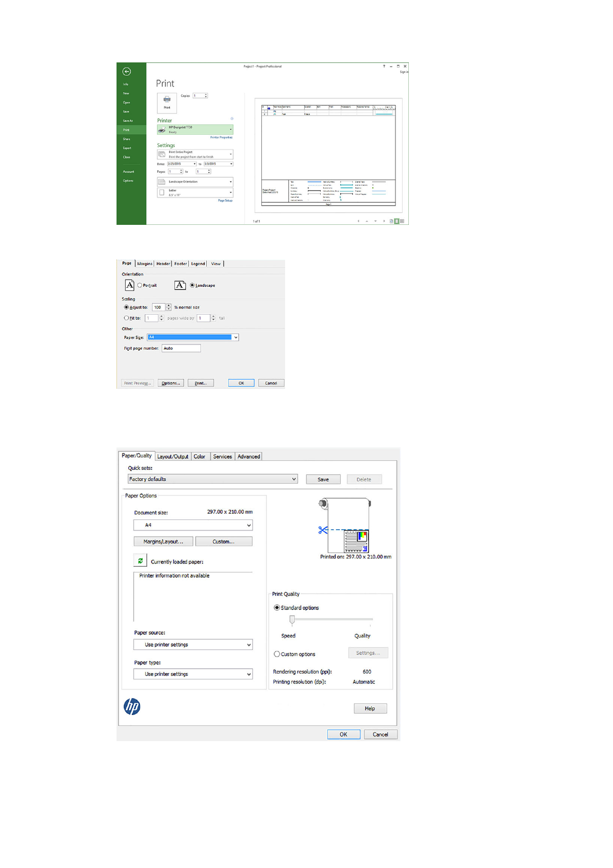613x868 pixels.
Task: Open the Margins tab in Page Setup
Action: 144,264
